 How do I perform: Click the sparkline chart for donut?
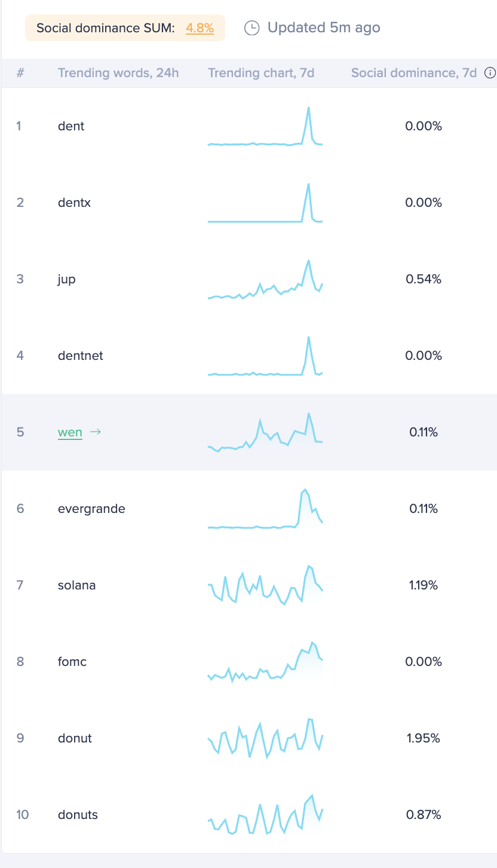[x=265, y=738]
